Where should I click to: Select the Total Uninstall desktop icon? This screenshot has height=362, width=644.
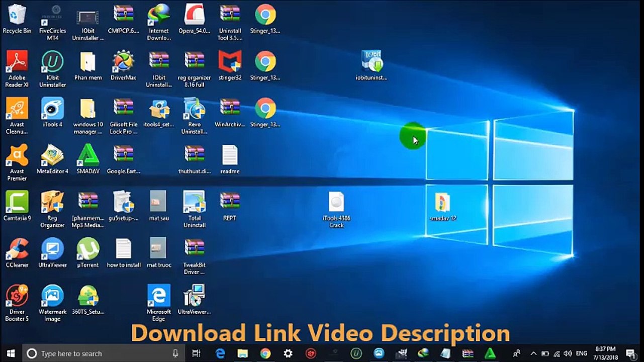coord(195,210)
